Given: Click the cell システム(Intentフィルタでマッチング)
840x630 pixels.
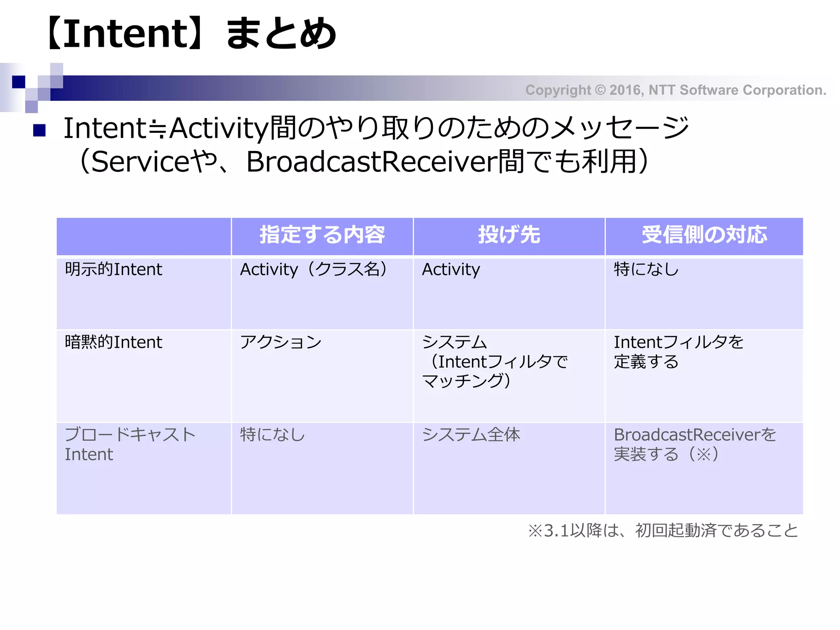Looking at the screenshot, I should (495, 361).
